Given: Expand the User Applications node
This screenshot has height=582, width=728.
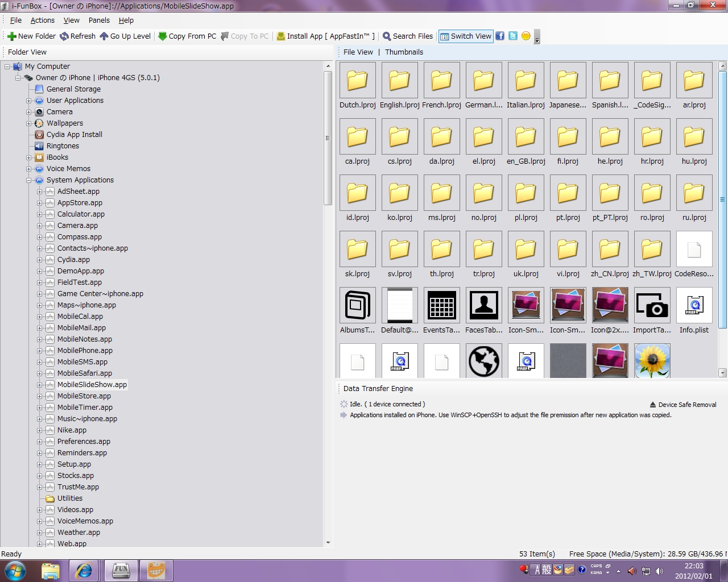Looking at the screenshot, I should (29, 101).
